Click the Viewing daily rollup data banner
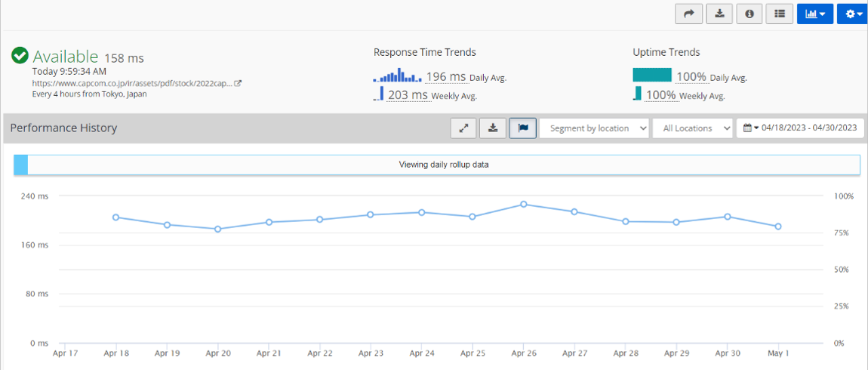Viewport: 868px width, 370px height. (437, 165)
